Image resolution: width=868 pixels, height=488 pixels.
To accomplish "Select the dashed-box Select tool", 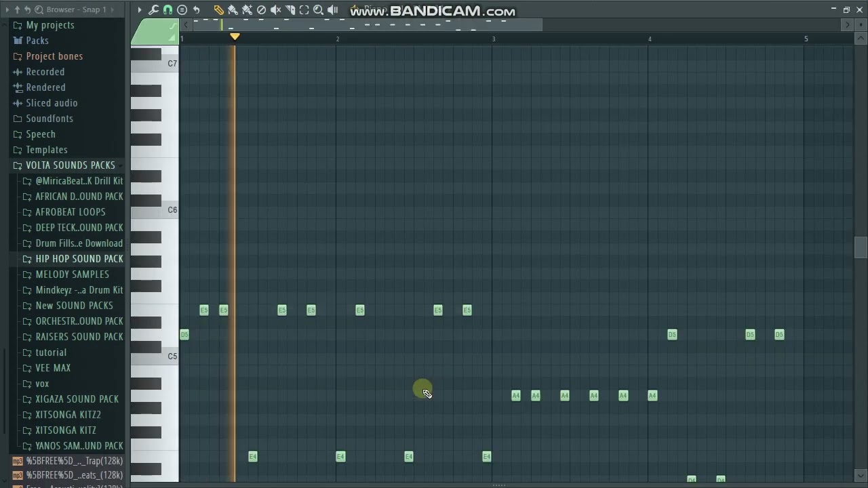I will 304,10.
